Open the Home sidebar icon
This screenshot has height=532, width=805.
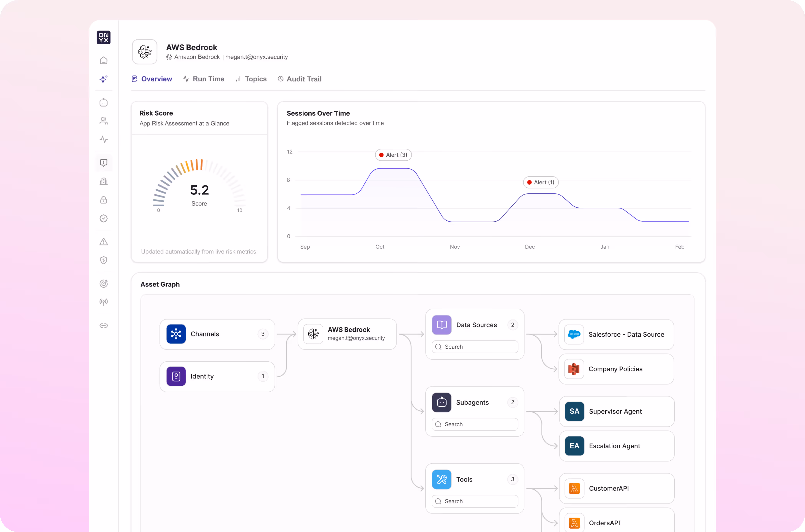pyautogui.click(x=104, y=60)
